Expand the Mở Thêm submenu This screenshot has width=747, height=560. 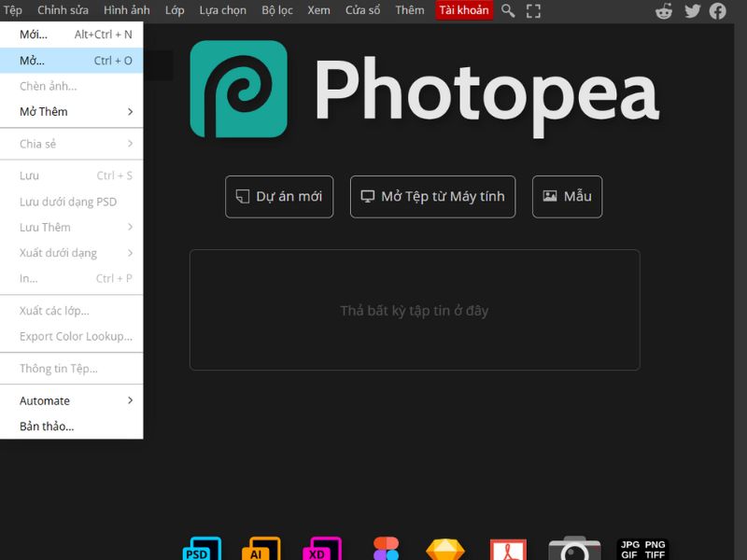coord(72,111)
